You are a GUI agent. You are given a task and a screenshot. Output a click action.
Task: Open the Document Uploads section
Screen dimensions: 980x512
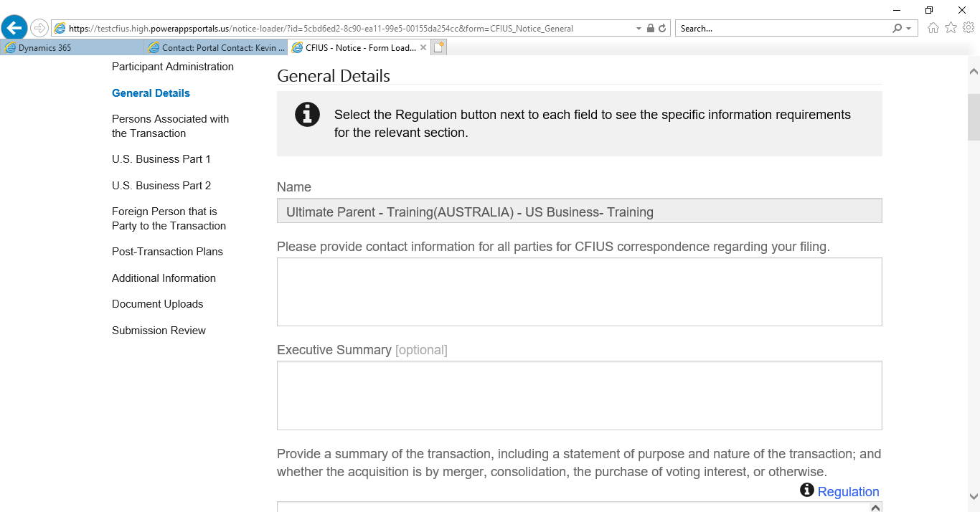click(157, 304)
